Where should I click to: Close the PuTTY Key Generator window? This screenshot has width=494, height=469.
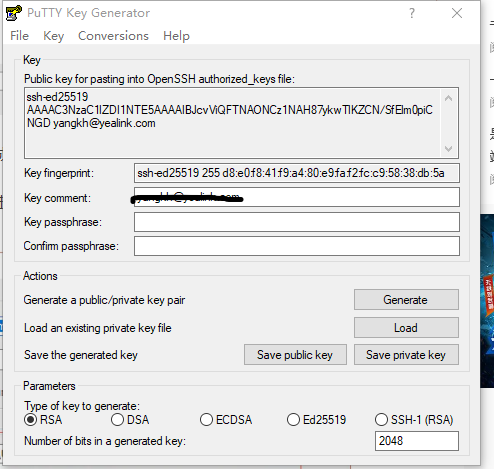click(x=457, y=13)
